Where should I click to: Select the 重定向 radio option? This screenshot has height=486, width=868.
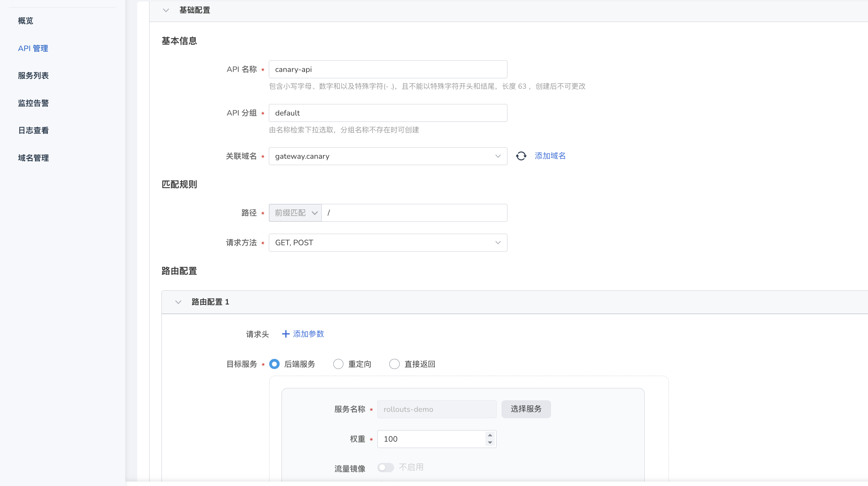tap(338, 364)
